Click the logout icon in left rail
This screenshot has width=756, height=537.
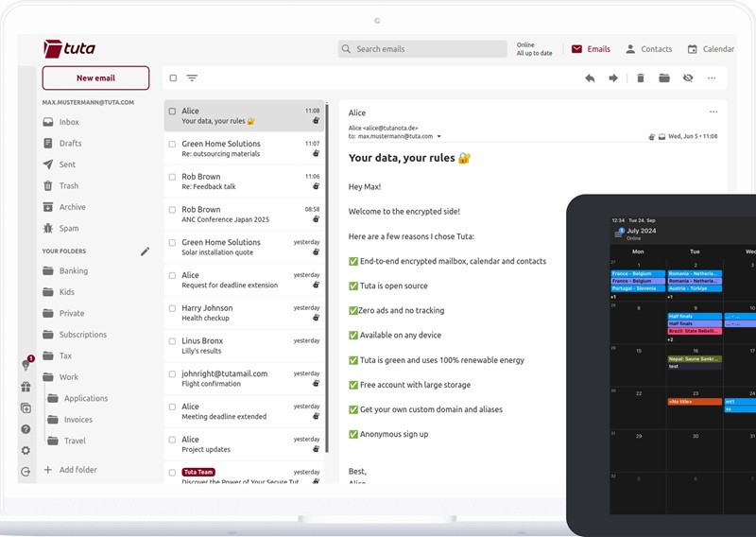pos(26,472)
